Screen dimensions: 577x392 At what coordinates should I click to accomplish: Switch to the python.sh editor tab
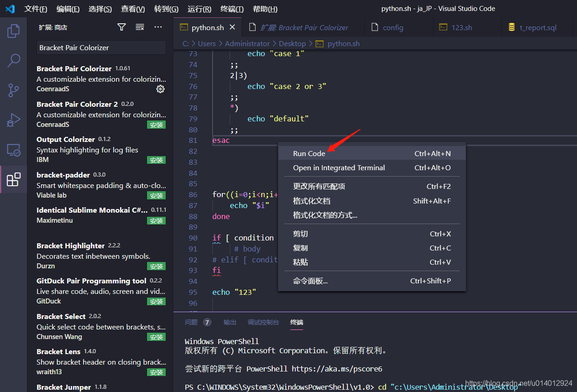[x=208, y=27]
